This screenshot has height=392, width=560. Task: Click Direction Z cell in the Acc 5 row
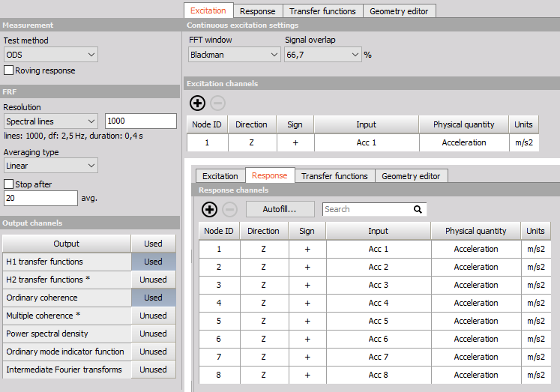point(264,321)
